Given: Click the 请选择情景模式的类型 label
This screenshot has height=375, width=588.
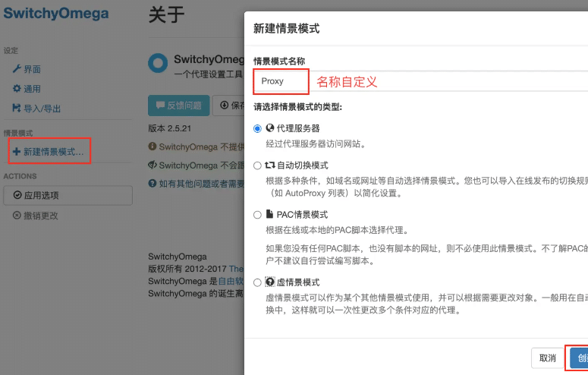Looking at the screenshot, I should point(297,107).
